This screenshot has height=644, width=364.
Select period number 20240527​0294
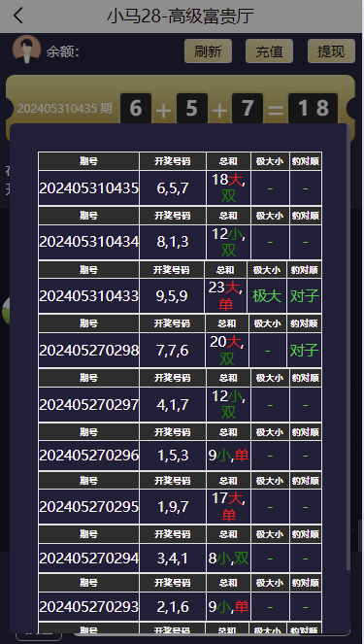tap(89, 559)
